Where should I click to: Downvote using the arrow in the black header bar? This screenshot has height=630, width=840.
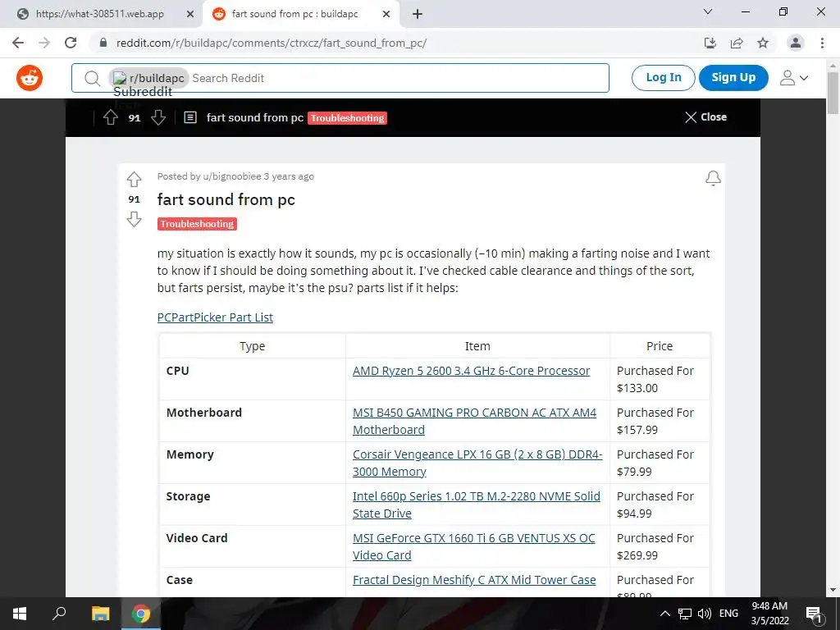click(158, 117)
